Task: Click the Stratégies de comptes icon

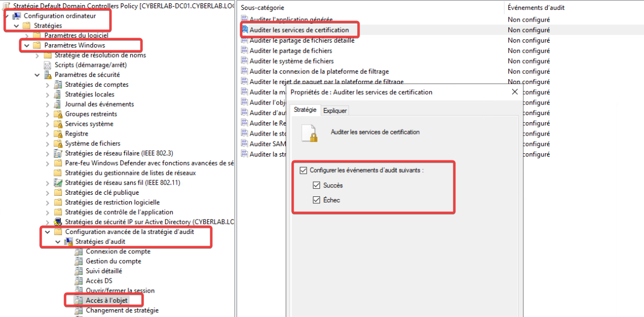Action: click(58, 85)
